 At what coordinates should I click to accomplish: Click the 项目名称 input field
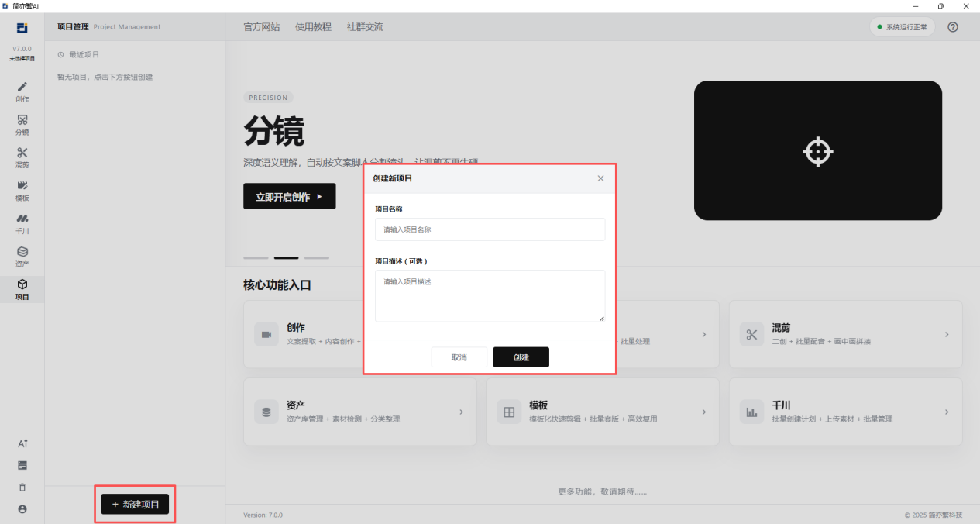[490, 229]
